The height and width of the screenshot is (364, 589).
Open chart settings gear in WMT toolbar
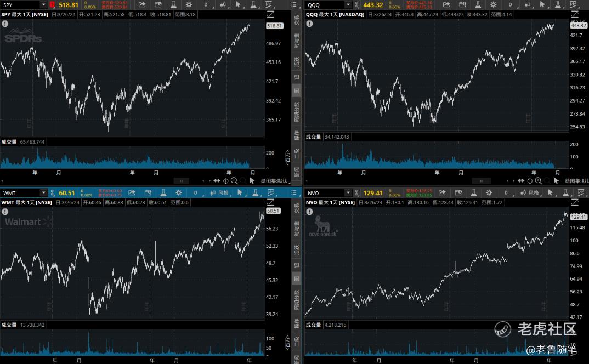178,193
